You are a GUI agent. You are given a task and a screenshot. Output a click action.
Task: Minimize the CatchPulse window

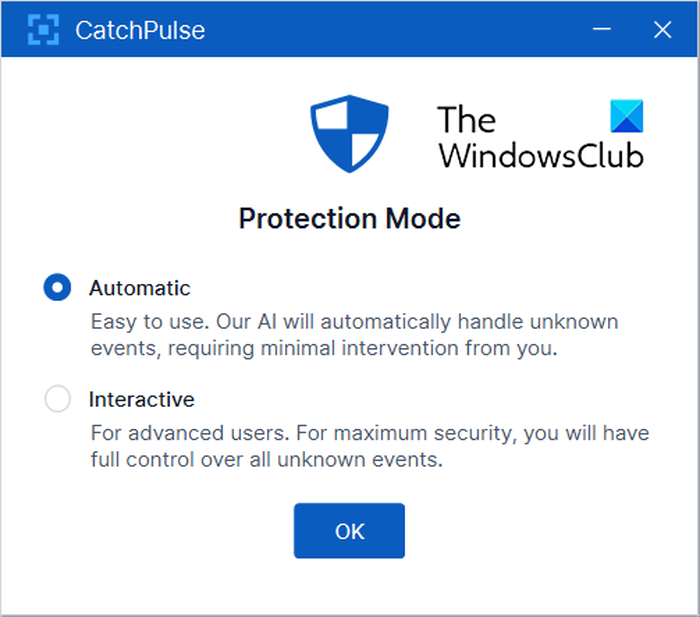click(604, 30)
